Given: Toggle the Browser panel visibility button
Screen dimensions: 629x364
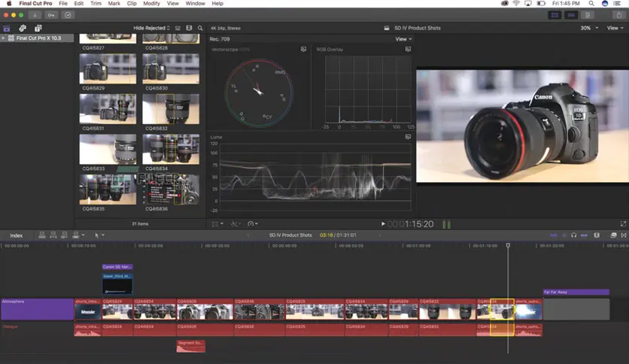Looking at the screenshot, I should coord(555,14).
